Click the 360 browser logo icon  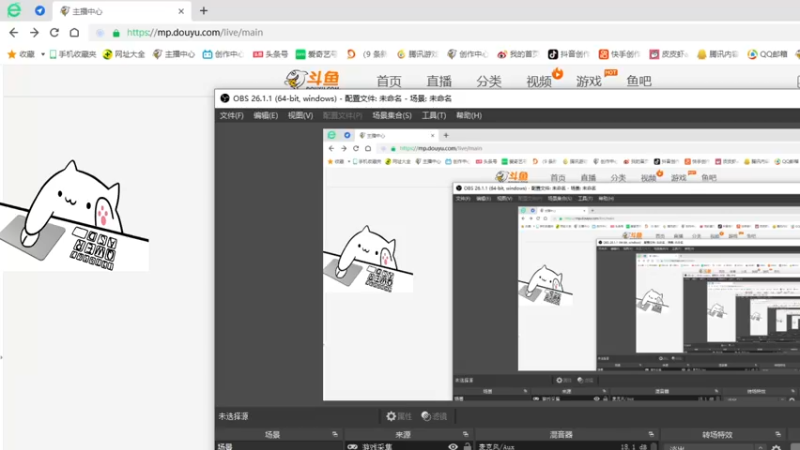point(14,10)
